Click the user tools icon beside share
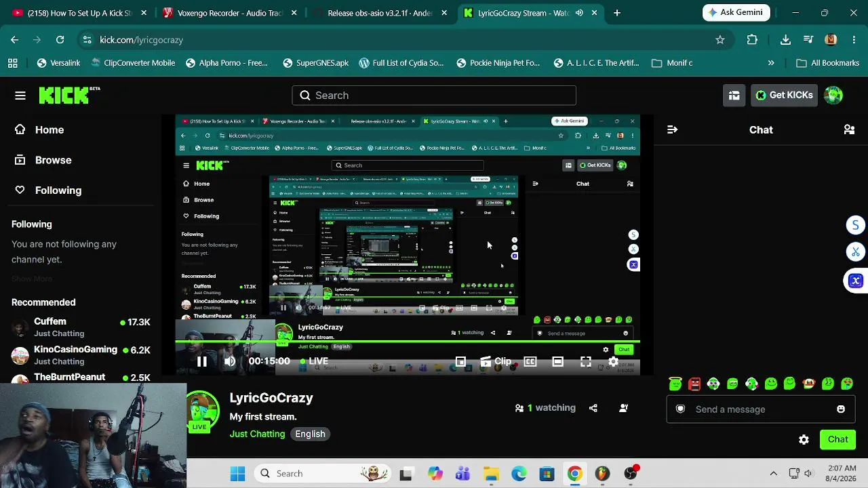868x488 pixels. pos(623,408)
